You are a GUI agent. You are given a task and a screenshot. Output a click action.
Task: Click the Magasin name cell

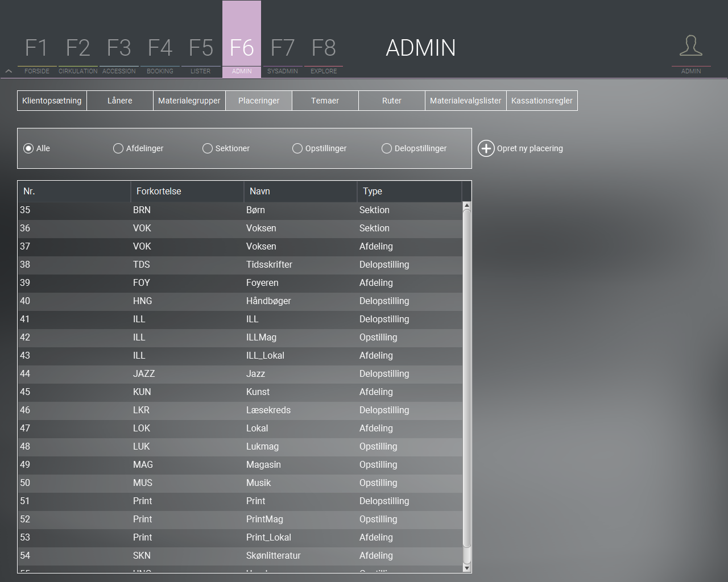263,464
